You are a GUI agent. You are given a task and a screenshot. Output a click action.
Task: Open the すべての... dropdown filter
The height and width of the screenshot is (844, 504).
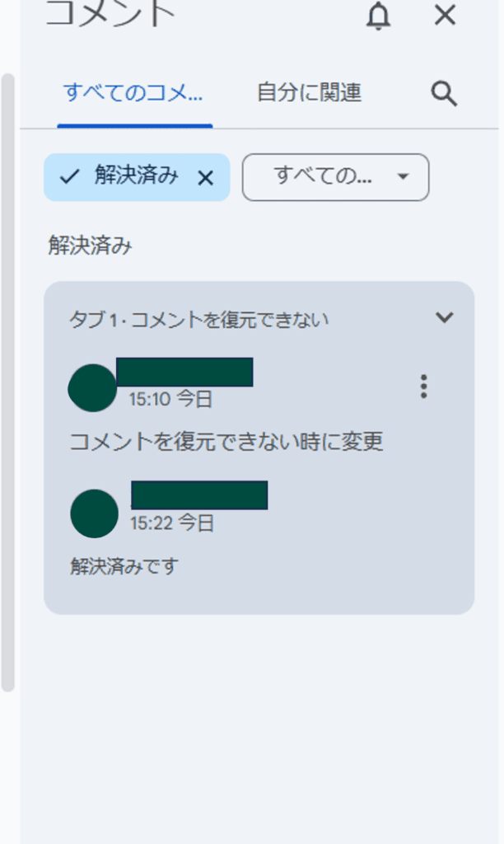(335, 176)
